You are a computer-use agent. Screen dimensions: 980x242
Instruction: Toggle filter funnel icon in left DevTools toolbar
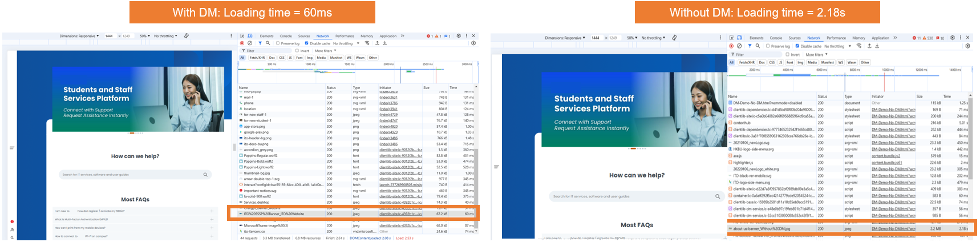260,43
